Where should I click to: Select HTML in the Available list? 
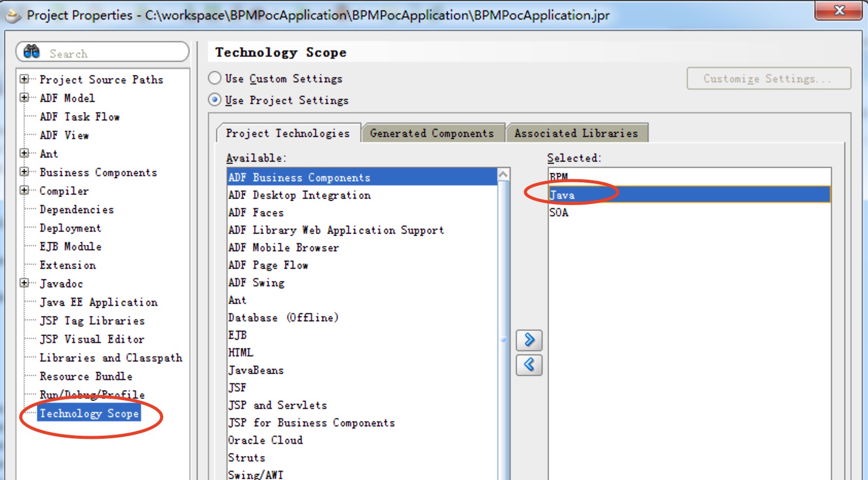pos(362,353)
